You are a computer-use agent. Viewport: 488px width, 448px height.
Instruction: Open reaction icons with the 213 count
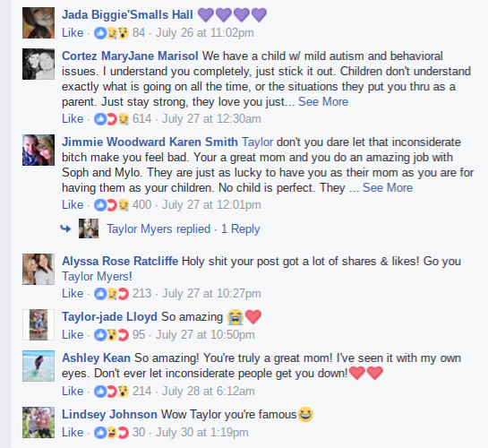click(111, 294)
